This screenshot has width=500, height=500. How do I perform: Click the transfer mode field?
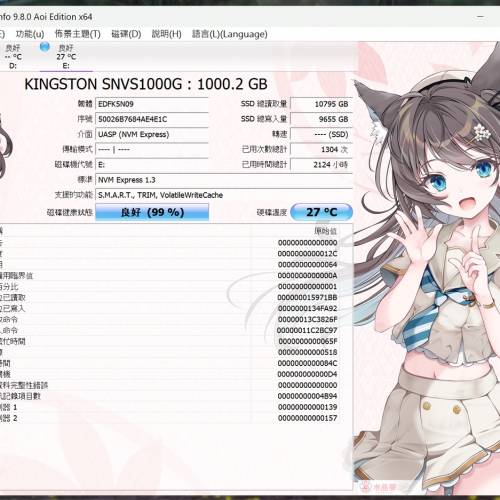point(152,149)
